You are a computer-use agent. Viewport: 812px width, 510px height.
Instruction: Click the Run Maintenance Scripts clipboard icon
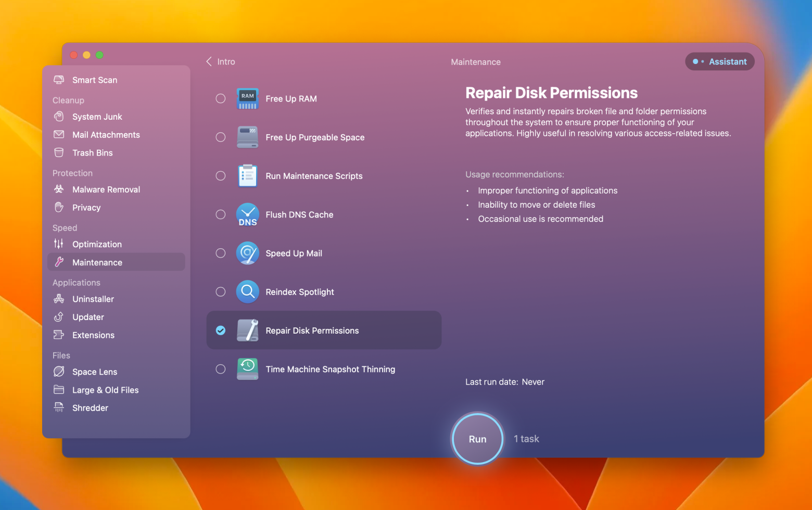pyautogui.click(x=247, y=176)
